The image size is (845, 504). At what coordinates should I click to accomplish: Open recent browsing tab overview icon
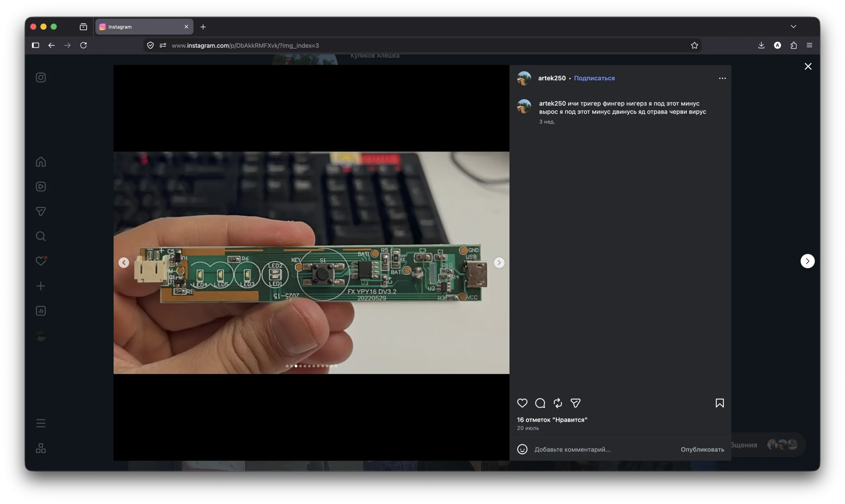point(83,27)
